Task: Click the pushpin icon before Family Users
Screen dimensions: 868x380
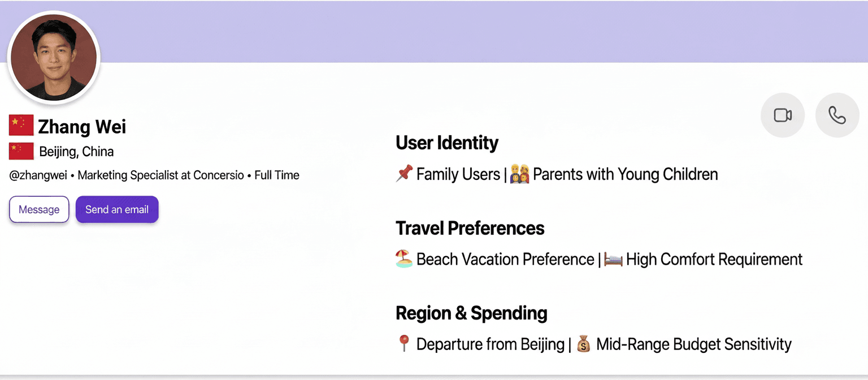Action: click(404, 174)
